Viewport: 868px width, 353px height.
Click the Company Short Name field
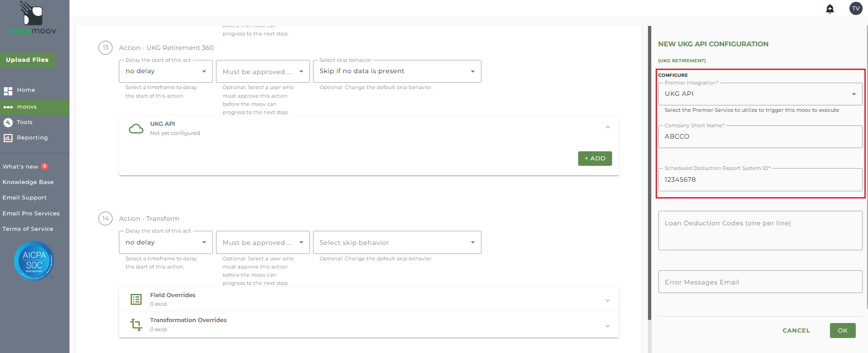[760, 137]
